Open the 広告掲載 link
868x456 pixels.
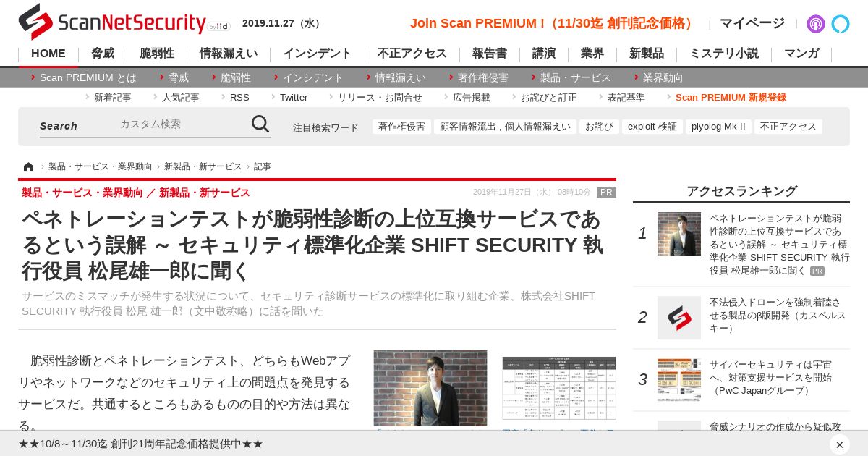472,97
